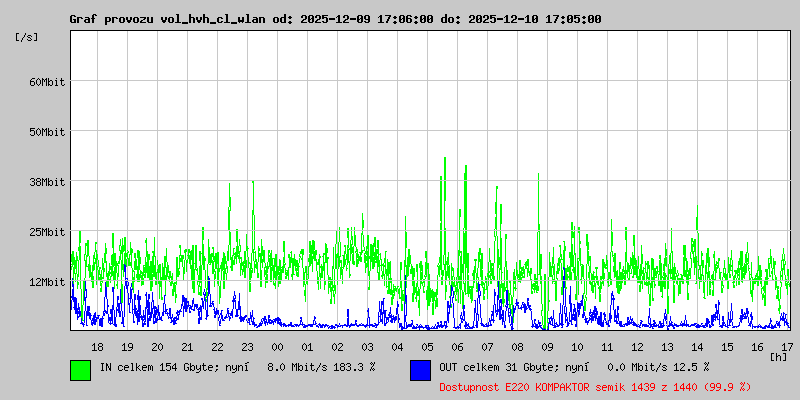Click the 25Mbit y-axis label
The width and height of the screenshot is (800, 400).
[46, 232]
